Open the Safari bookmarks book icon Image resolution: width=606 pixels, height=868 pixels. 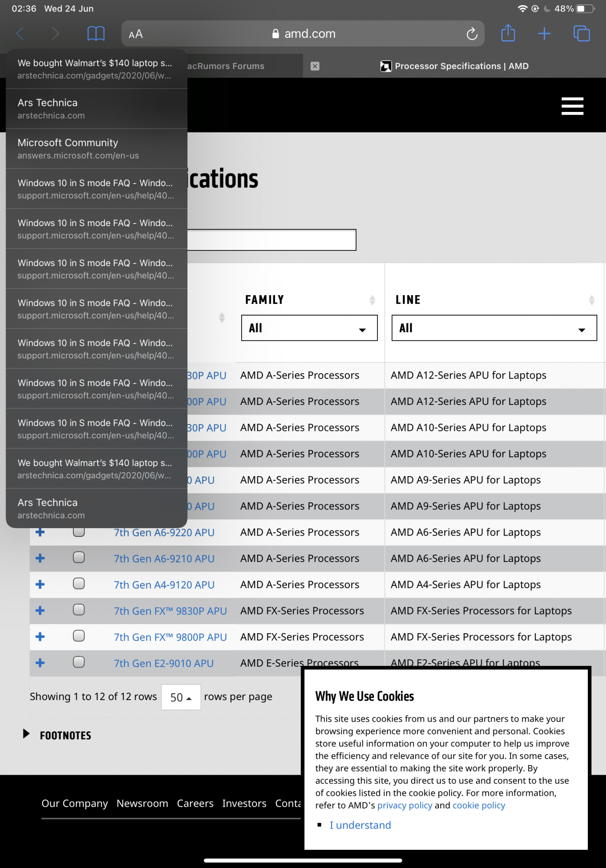pyautogui.click(x=96, y=33)
